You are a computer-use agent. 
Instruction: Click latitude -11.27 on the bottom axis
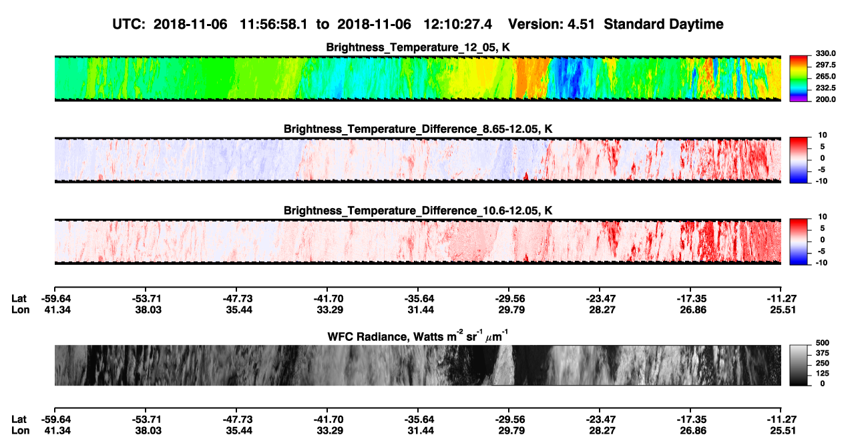(x=781, y=419)
